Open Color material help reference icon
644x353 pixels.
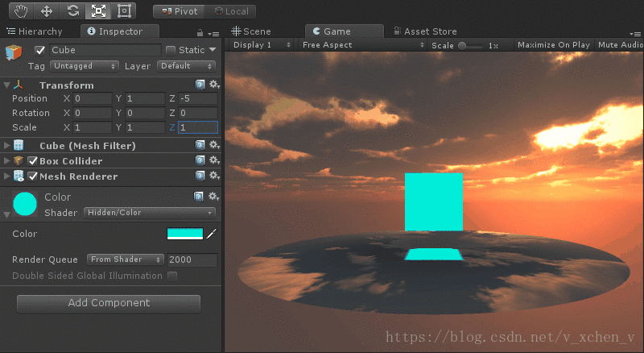coord(198,197)
